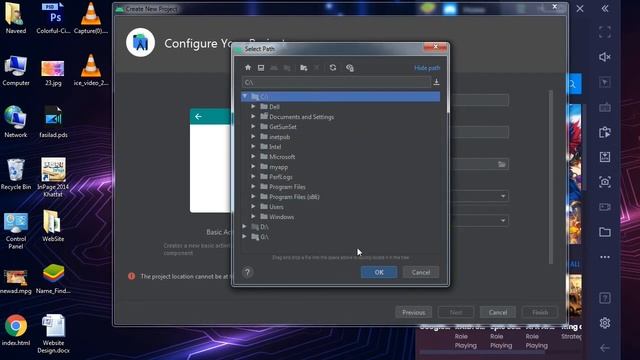
Task: Expand the Intel folder arrow
Action: (253, 147)
